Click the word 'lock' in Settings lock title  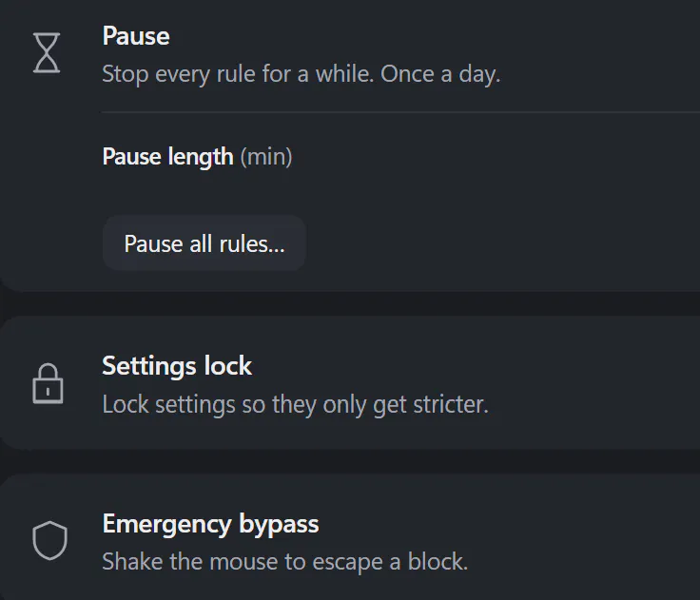[228, 366]
